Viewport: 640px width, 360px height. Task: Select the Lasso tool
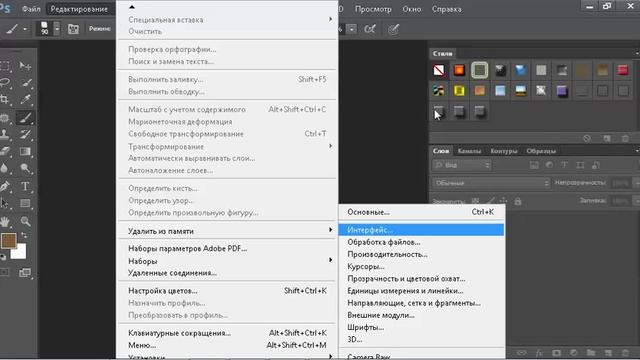pyautogui.click(x=5, y=82)
